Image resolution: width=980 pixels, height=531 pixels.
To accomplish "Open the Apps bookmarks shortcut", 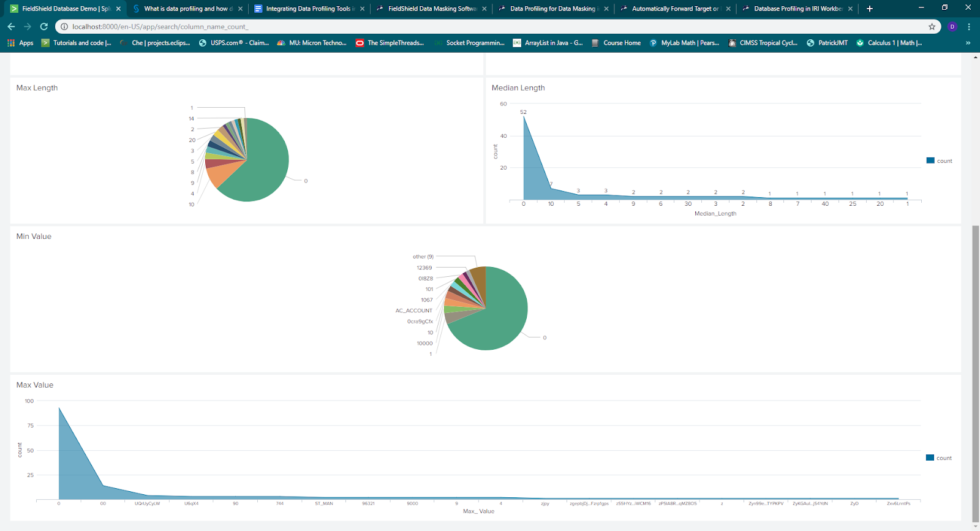I will tap(20, 43).
